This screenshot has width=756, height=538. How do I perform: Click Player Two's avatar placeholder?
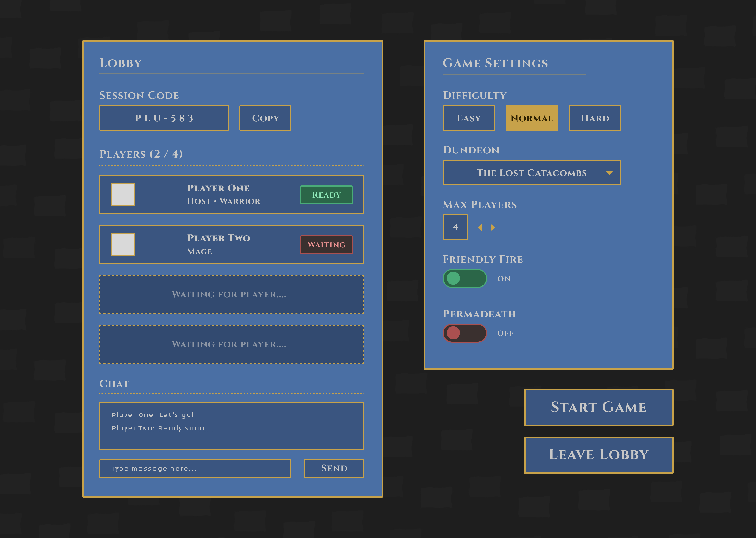click(x=123, y=244)
